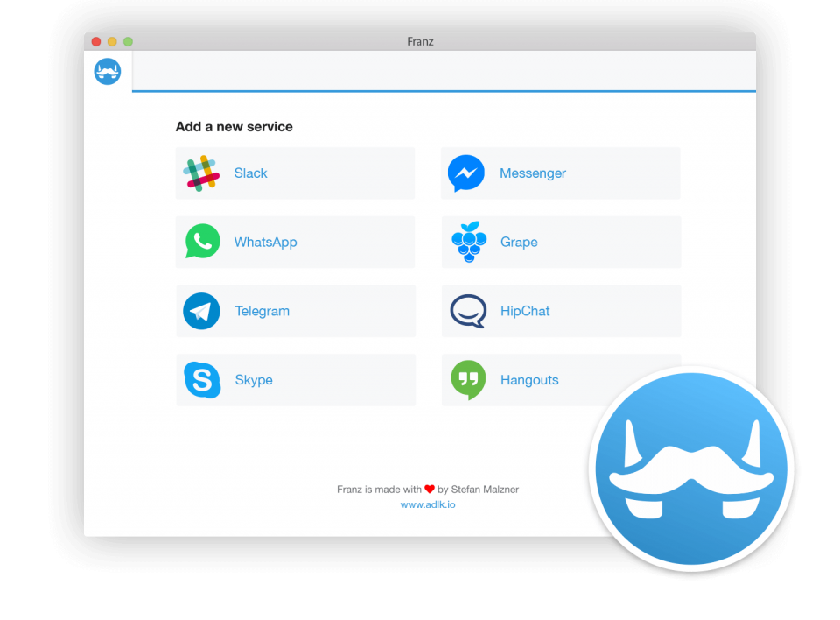This screenshot has width=840, height=620.
Task: Choose the Hangouts quote bubble icon
Action: point(468,380)
